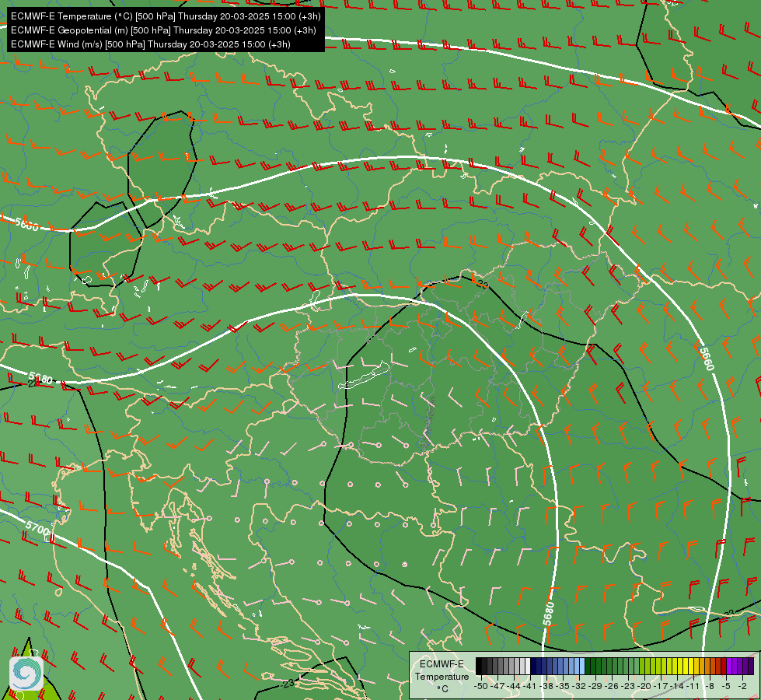761x700 pixels.
Task: Click the -2 legend scale value
Action: [x=742, y=686]
